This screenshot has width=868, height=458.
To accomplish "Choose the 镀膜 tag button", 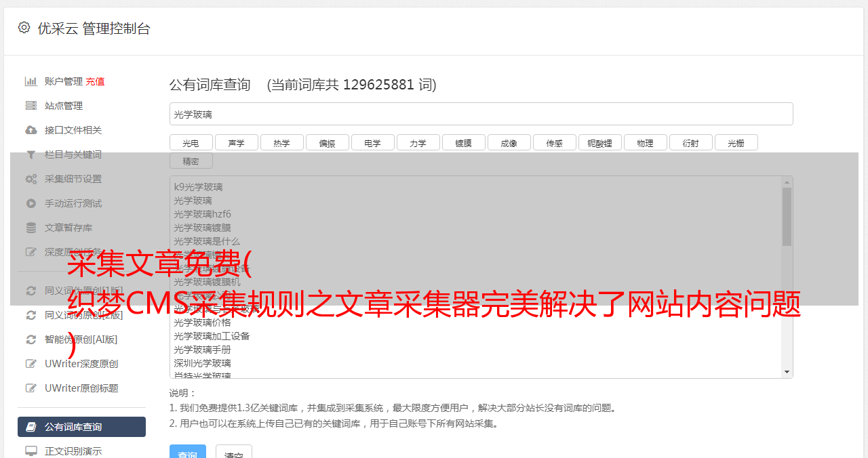I will coord(463,142).
